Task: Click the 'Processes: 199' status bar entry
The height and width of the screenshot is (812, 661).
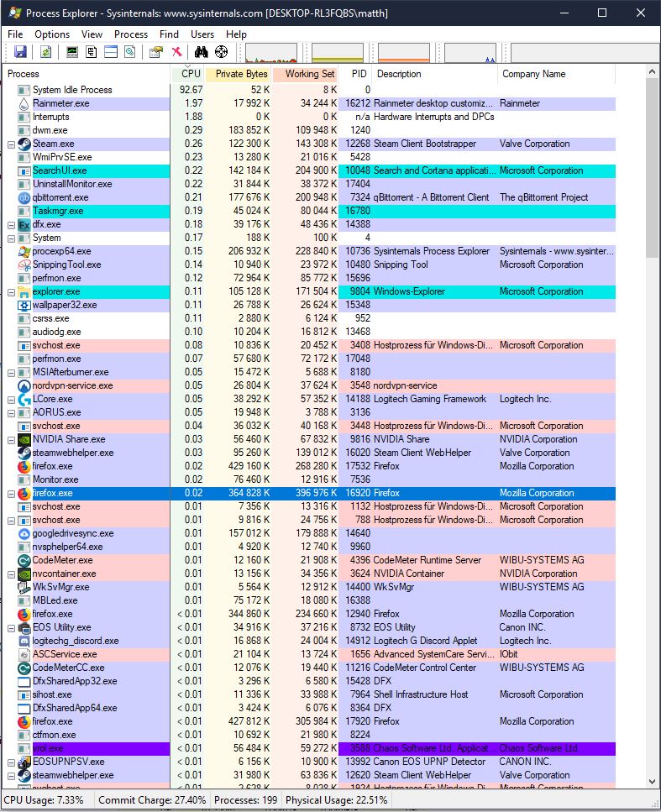Action: [245, 800]
